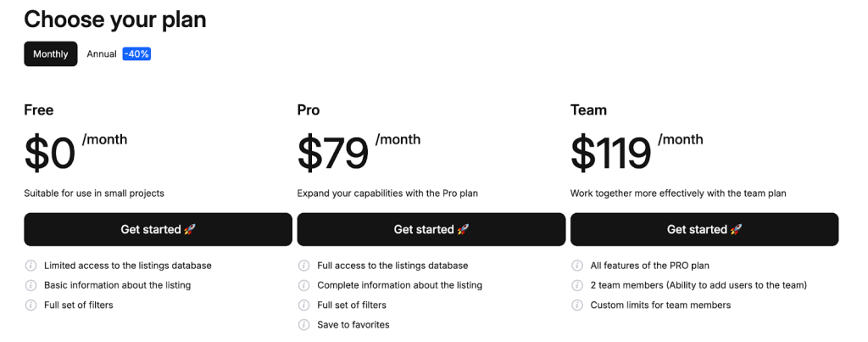868x342 pixels.
Task: Click info icon next to 2 team members
Action: 577,285
